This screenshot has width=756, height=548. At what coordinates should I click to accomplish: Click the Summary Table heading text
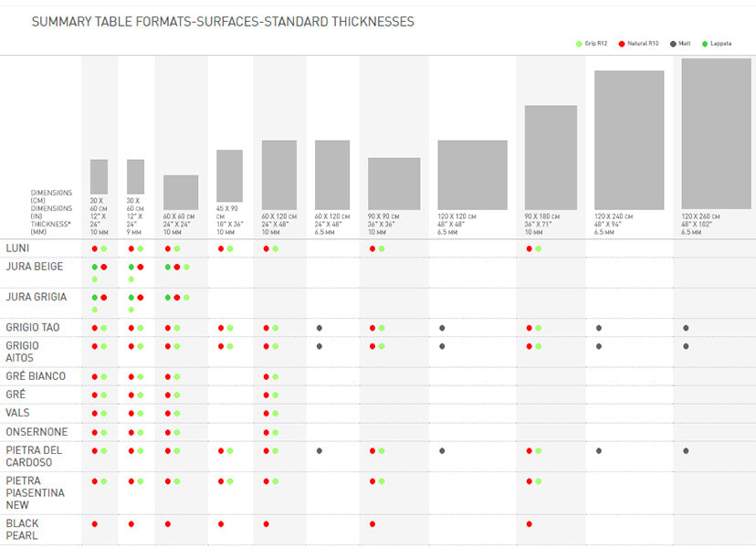coord(223,21)
